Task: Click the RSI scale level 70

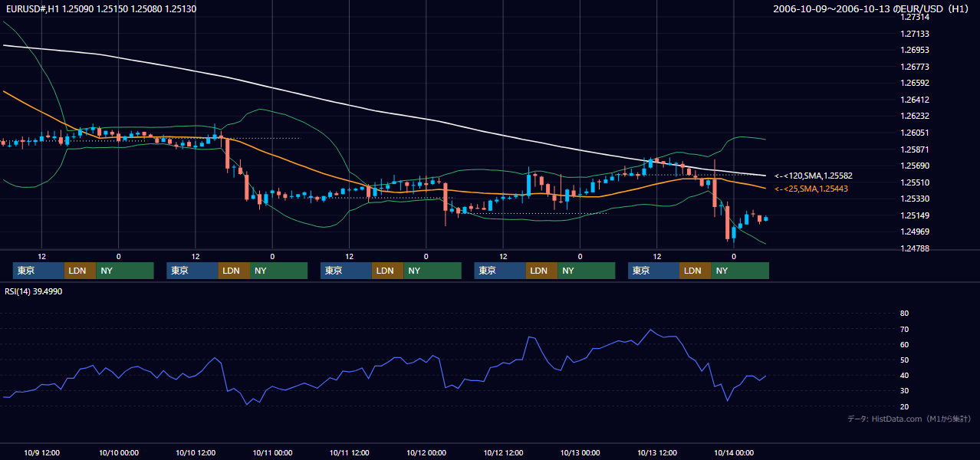Action: (904, 329)
